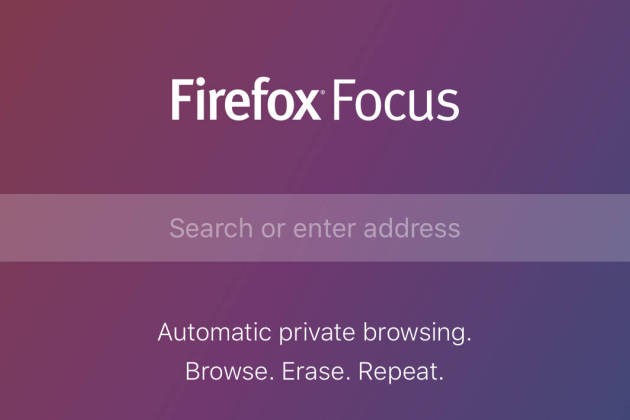Image resolution: width=630 pixels, height=420 pixels.
Task: Select the "Automatic private browsing." text line
Action: 315,333
